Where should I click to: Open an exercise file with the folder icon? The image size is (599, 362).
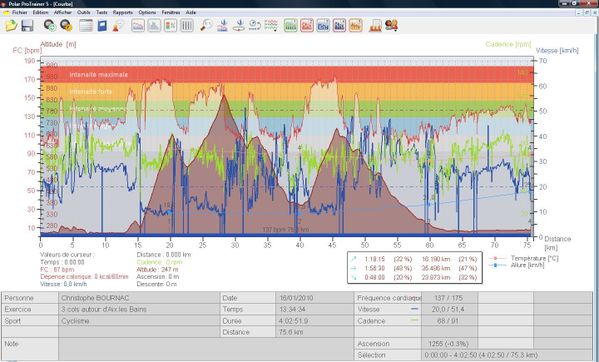[x=11, y=26]
